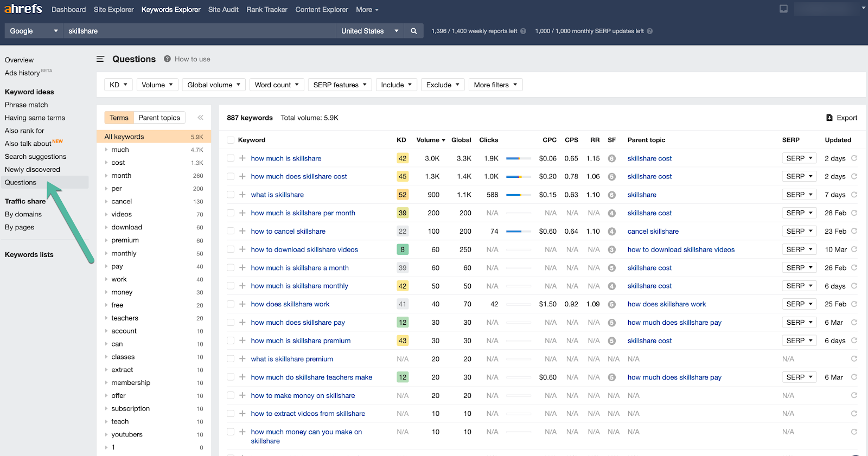Open the KD filter dropdown
The height and width of the screenshot is (456, 868).
pos(118,85)
